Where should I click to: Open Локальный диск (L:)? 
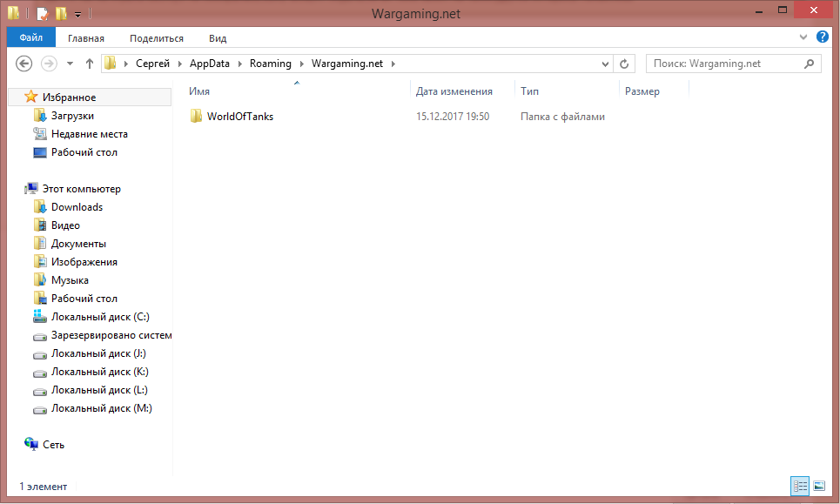click(x=99, y=390)
